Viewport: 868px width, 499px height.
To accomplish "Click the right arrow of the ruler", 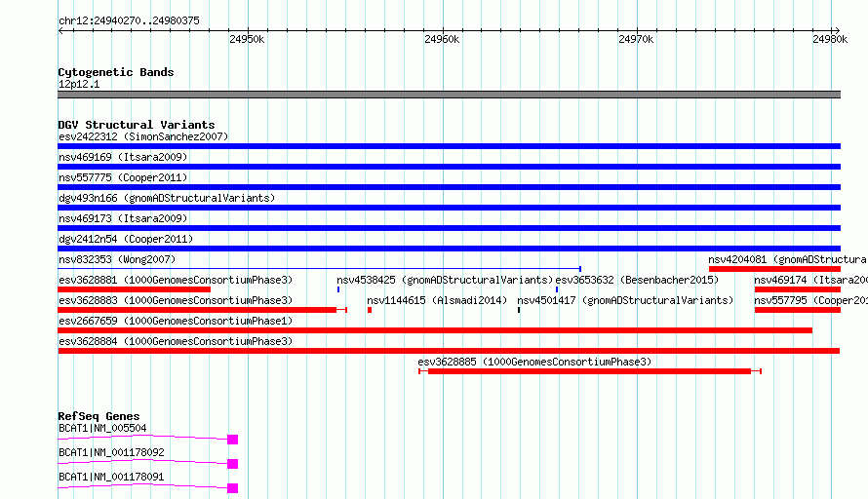I will 837,31.
